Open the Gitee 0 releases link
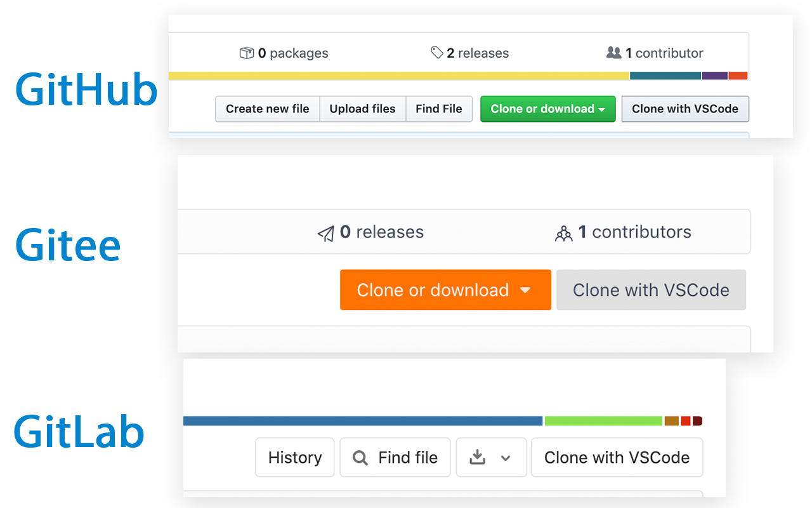Image resolution: width=812 pixels, height=508 pixels. tap(370, 232)
